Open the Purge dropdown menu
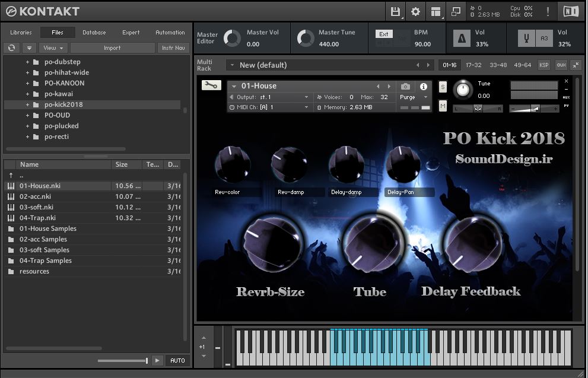The height and width of the screenshot is (378, 588). pyautogui.click(x=414, y=97)
